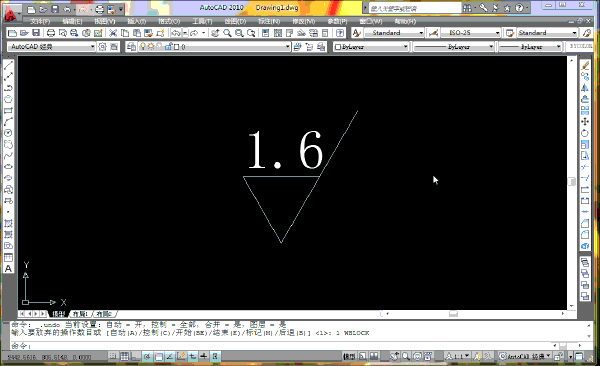
Task: Click the Plot printer icon
Action: [x=51, y=33]
